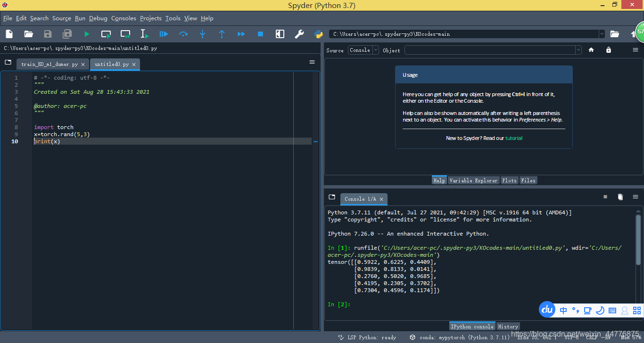Step over the current line (debug)
The width and height of the screenshot is (644, 343).
[183, 34]
